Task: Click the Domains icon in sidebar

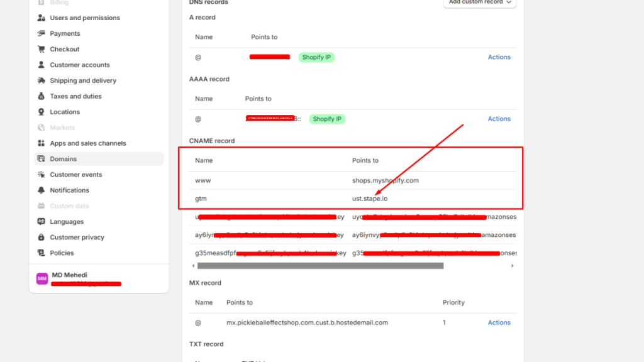Action: point(41,159)
